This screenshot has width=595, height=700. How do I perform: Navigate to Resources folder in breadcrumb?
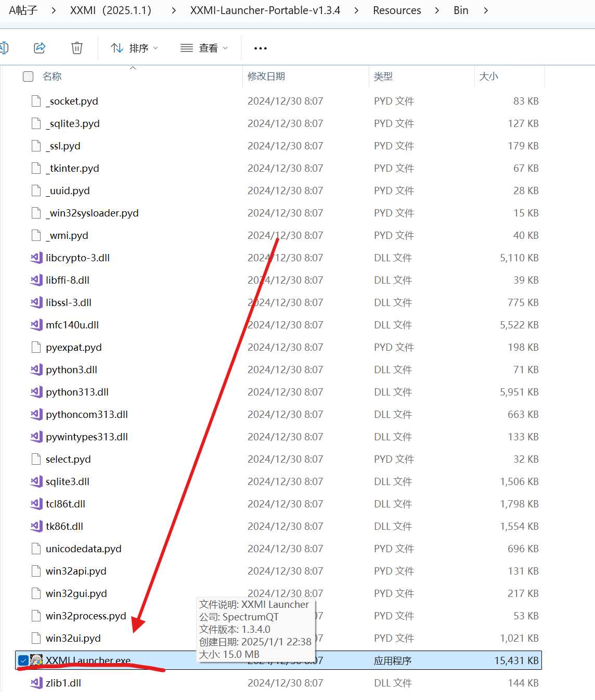[x=397, y=10]
